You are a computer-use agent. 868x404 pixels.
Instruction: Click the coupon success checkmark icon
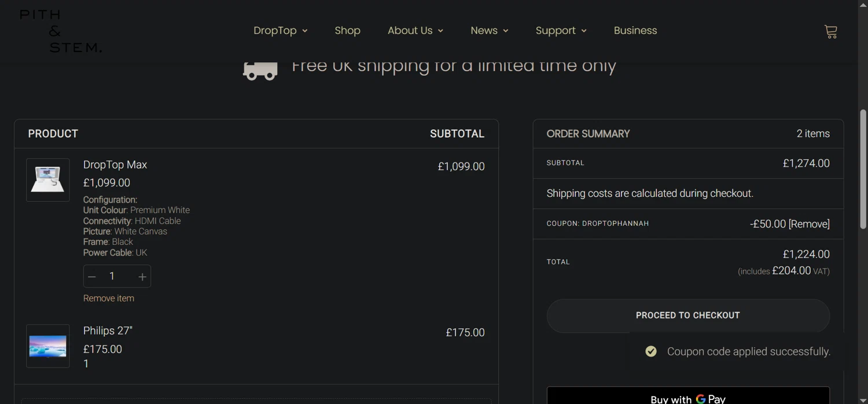pos(651,351)
